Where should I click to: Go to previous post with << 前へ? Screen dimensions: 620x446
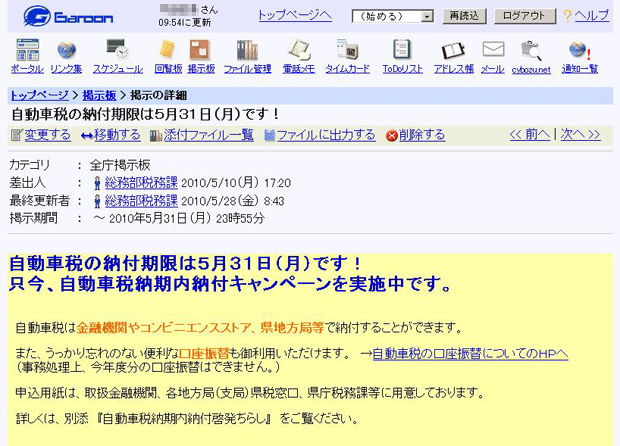point(530,134)
